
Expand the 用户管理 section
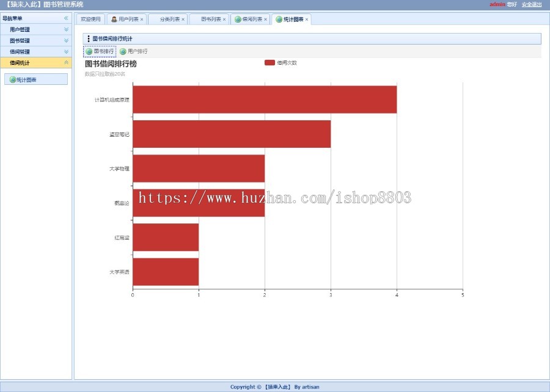pos(66,29)
